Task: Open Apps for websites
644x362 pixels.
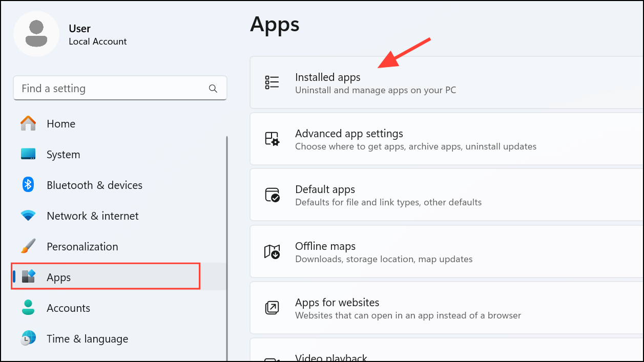Action: pyautogui.click(x=447, y=308)
